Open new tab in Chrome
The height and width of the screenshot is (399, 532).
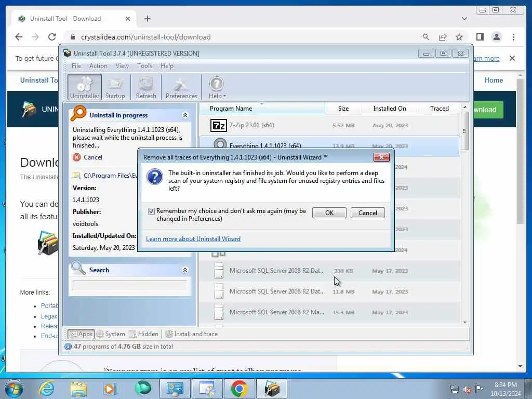pyautogui.click(x=147, y=19)
